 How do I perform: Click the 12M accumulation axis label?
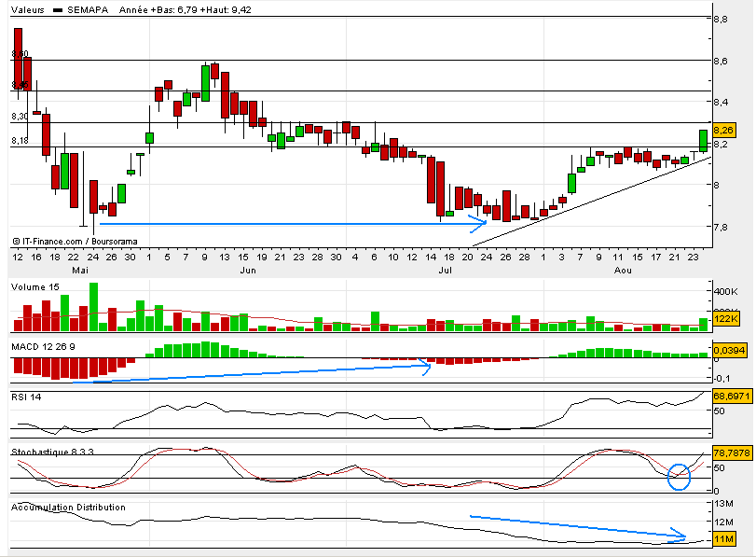[x=723, y=522]
